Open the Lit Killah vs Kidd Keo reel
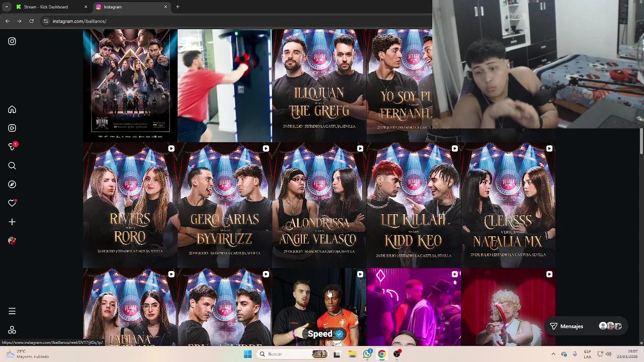The image size is (644, 362). point(414,205)
